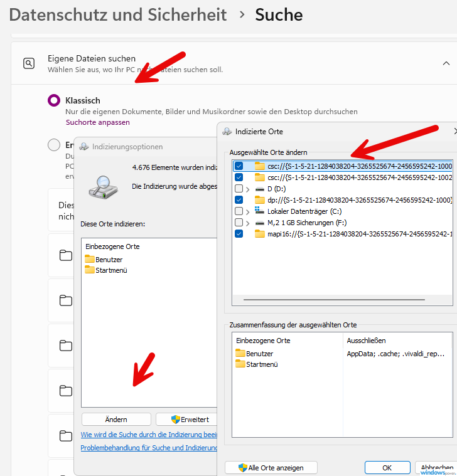
Task: Select the Klassisch radio button
Action: (54, 100)
